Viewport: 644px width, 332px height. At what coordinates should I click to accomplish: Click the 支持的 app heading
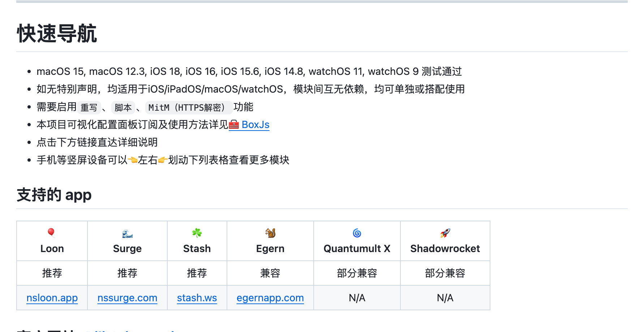(x=54, y=195)
